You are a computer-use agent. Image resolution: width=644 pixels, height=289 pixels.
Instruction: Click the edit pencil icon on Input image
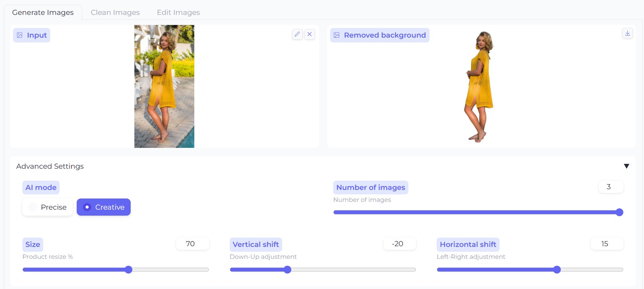tap(297, 34)
